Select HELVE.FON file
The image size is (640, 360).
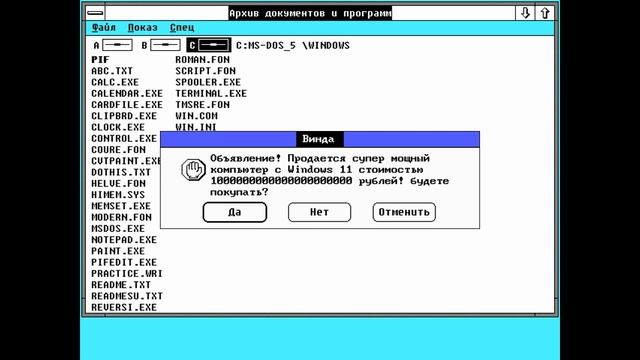click(118, 184)
